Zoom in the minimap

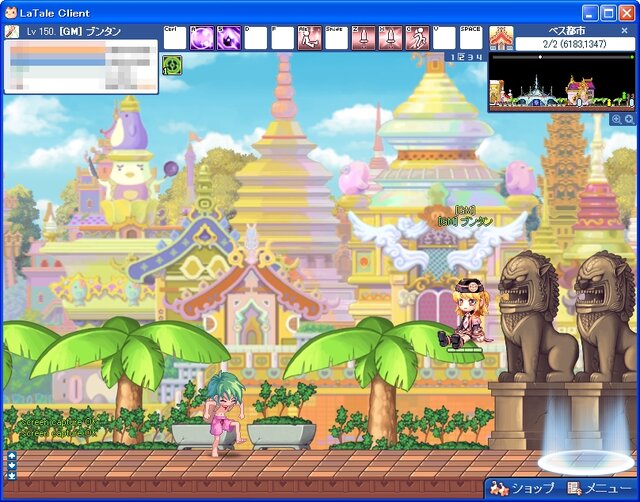pyautogui.click(x=617, y=119)
